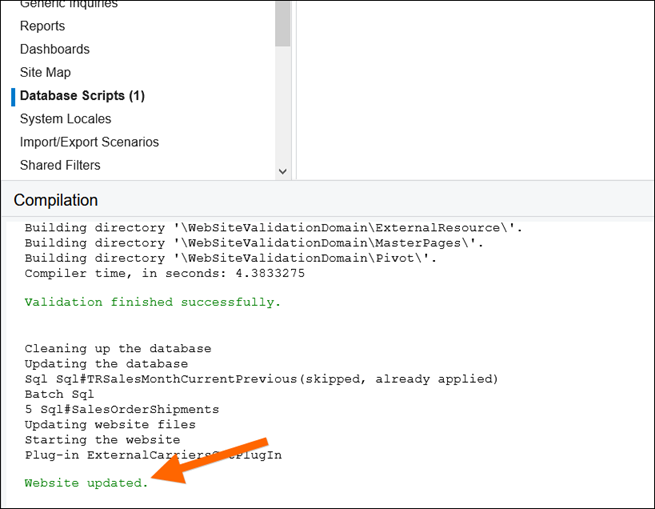Click the 'Website updated.' status line
The image size is (655, 509).
pyautogui.click(x=86, y=483)
